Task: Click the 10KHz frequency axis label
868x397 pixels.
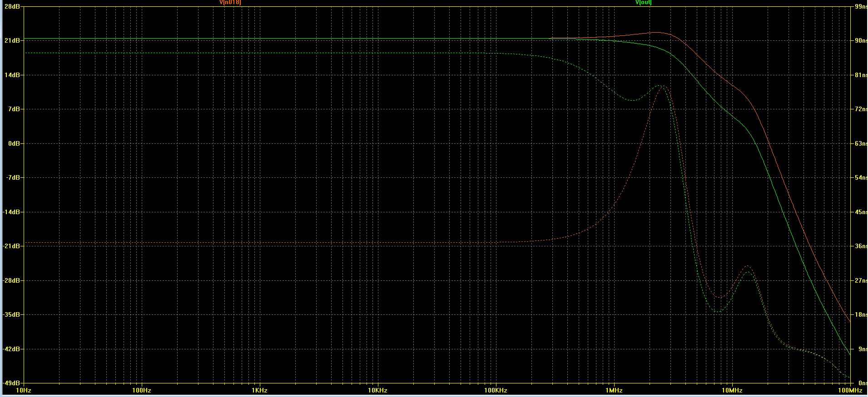Action: coord(378,390)
